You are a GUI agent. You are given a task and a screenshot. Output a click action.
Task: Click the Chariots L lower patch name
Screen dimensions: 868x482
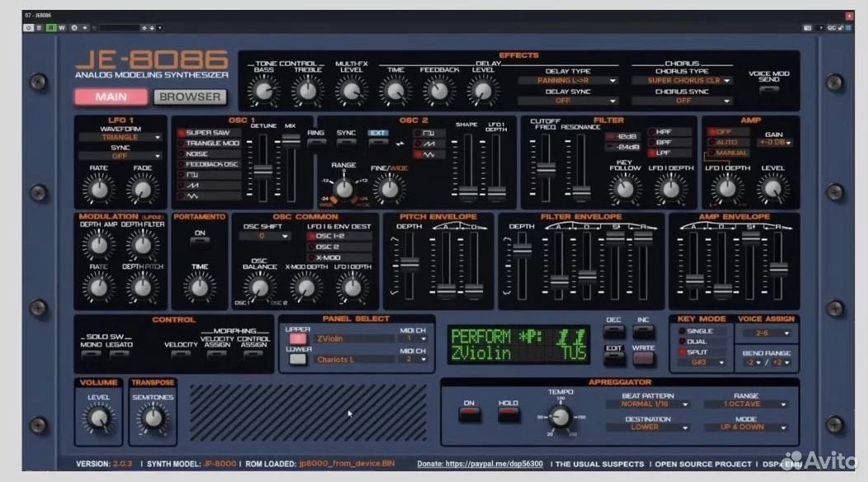[354, 360]
